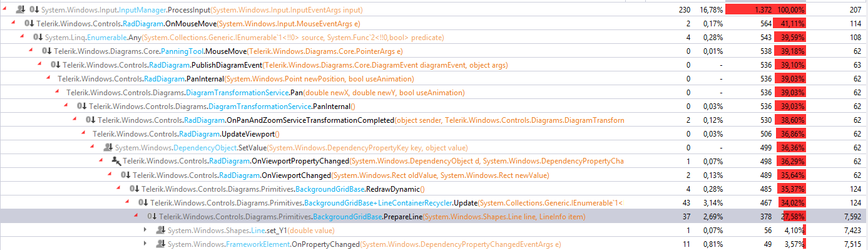868x250 pixels.
Task: Click the 3,14% own-time cell
Action: [x=713, y=202]
